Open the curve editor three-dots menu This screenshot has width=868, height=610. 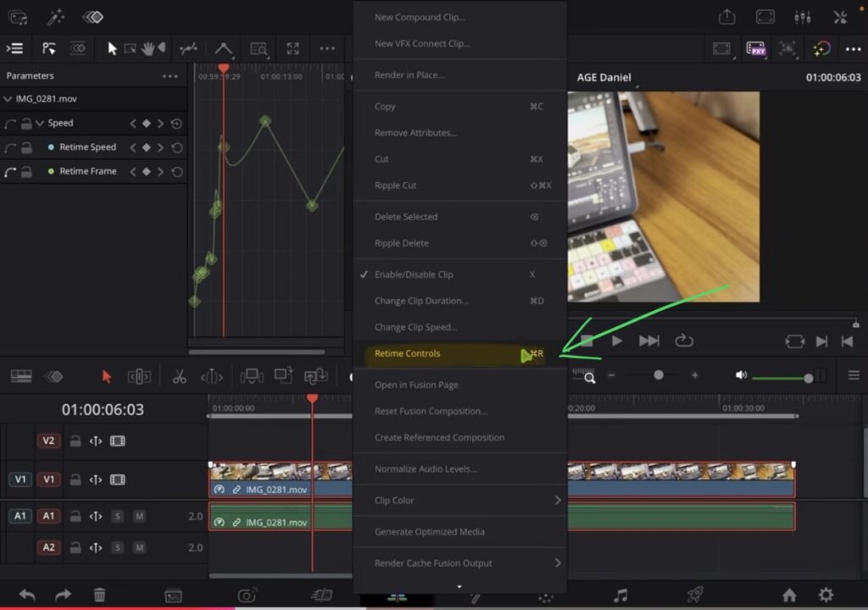coord(327,48)
